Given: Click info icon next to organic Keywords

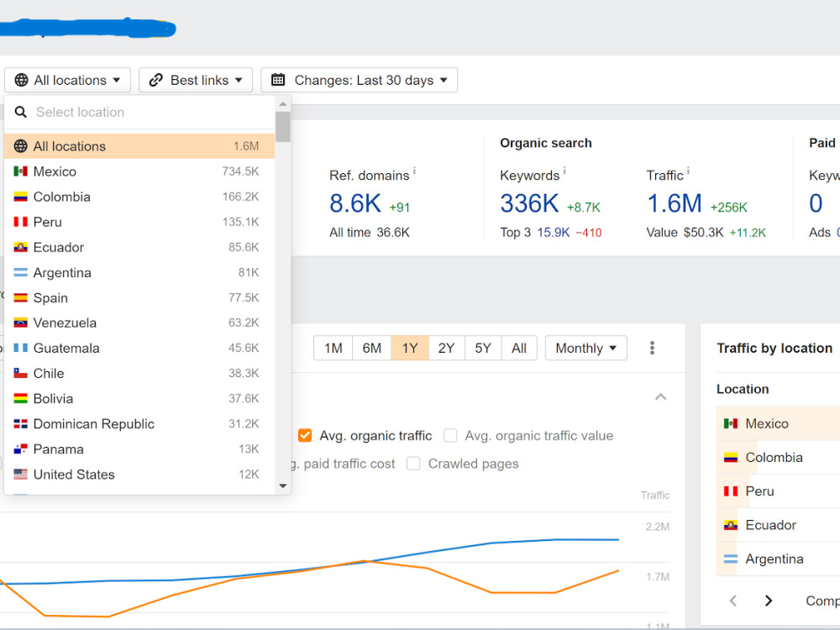Looking at the screenshot, I should click(x=564, y=171).
